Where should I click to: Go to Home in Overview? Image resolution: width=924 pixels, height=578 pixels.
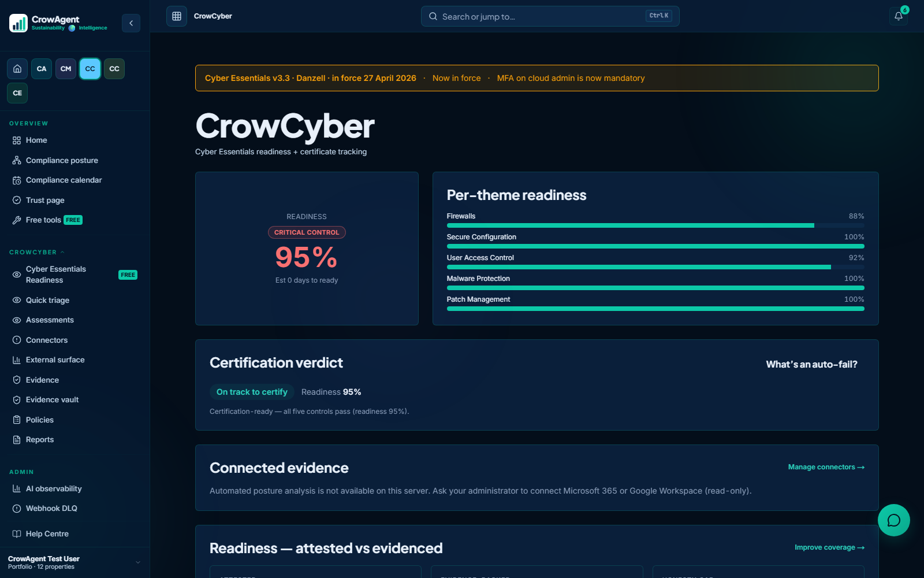74,140
